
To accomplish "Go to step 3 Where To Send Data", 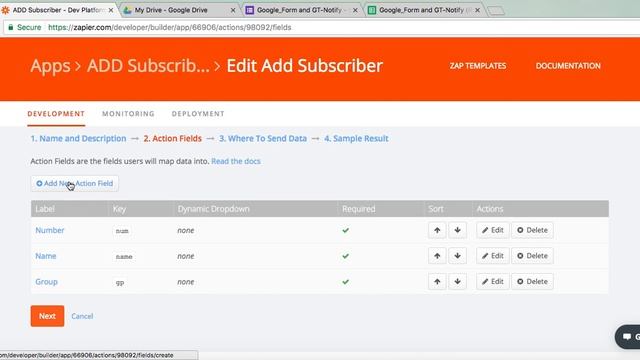I will click(263, 139).
